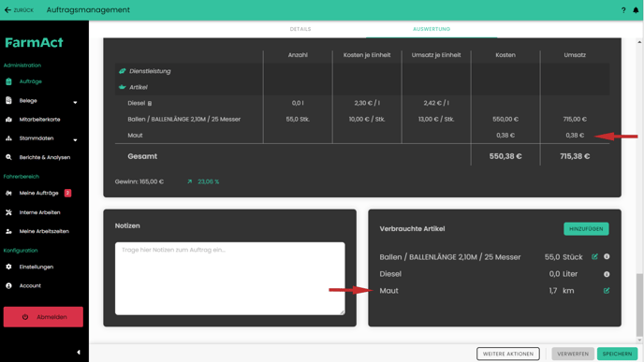The width and height of the screenshot is (644, 362).
Task: Open Berichte & Analysen
Action: click(44, 157)
